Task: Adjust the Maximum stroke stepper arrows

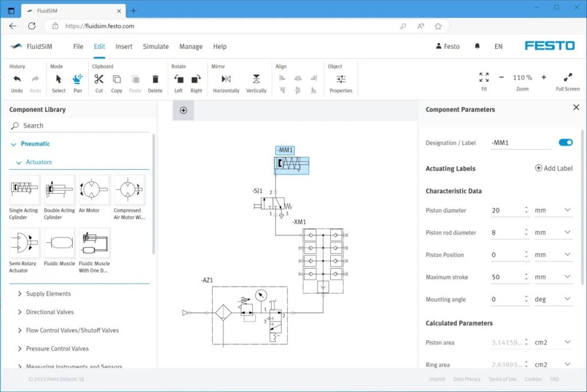Action: pos(526,277)
